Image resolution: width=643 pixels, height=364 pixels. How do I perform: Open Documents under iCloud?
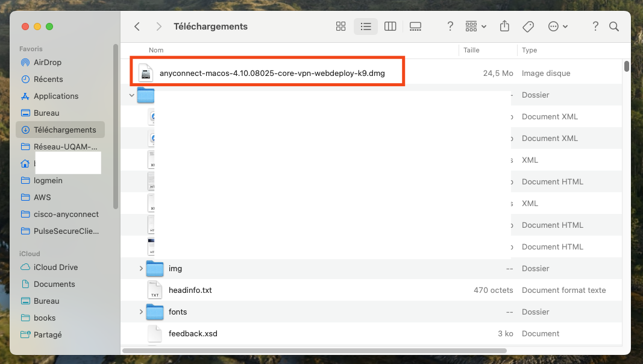(54, 284)
